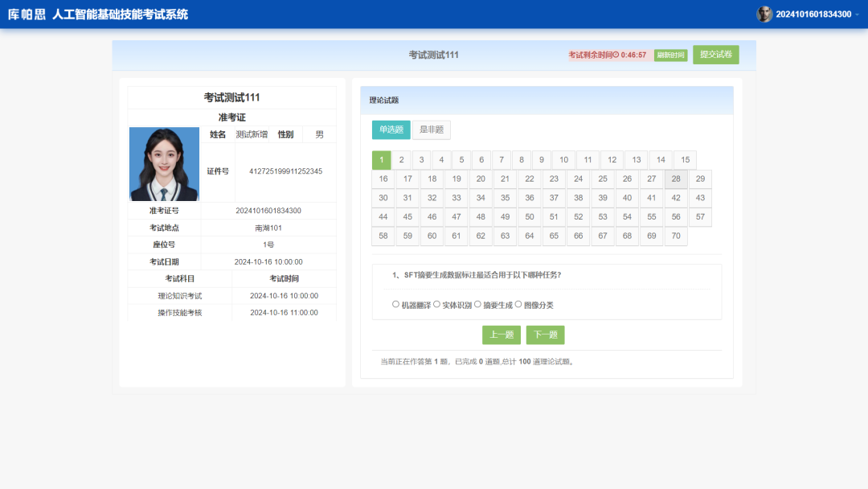Open question 70 from the number grid

[676, 236]
